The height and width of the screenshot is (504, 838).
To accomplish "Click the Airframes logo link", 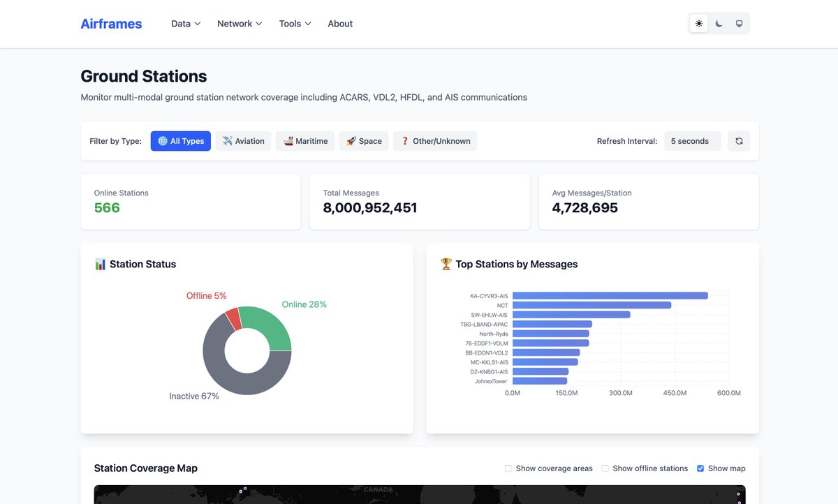I will click(111, 24).
